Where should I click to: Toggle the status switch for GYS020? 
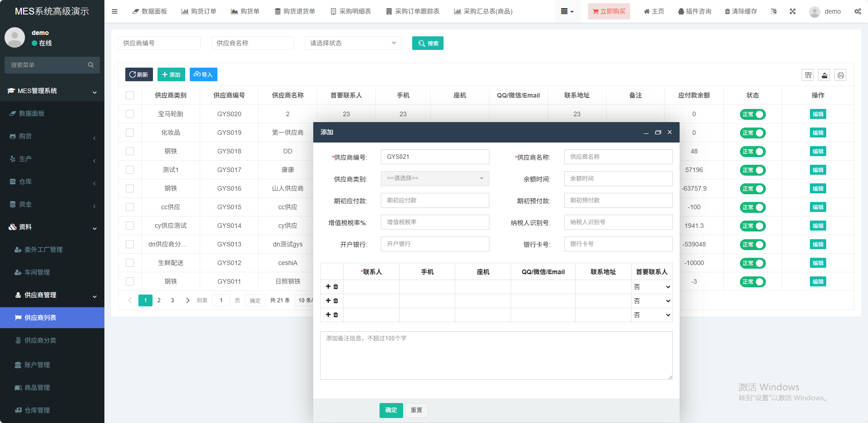click(x=752, y=114)
